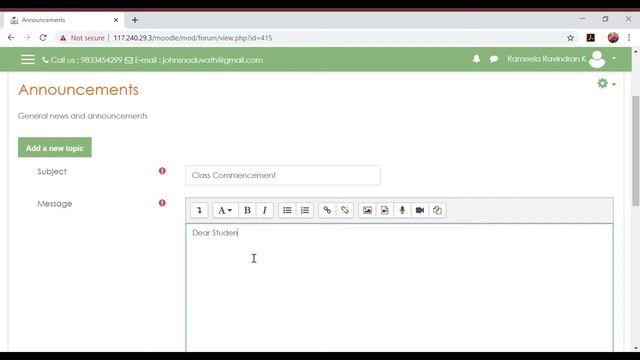Go back with browser back arrow
The height and width of the screenshot is (360, 640).
(11, 38)
